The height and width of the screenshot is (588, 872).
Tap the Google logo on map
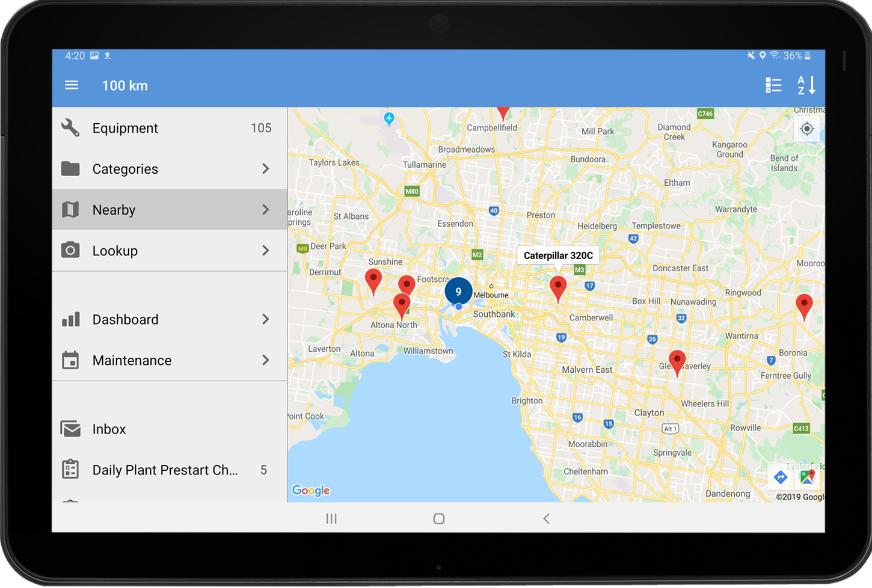(311, 491)
